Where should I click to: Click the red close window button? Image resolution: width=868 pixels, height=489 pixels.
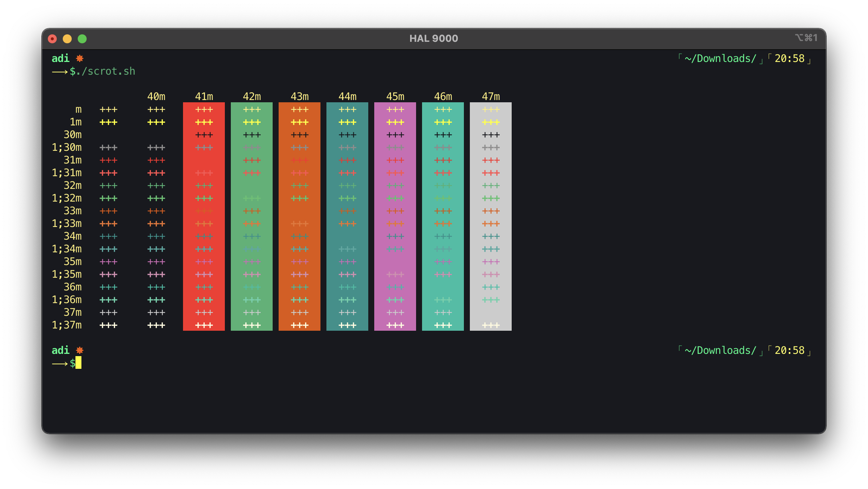52,39
